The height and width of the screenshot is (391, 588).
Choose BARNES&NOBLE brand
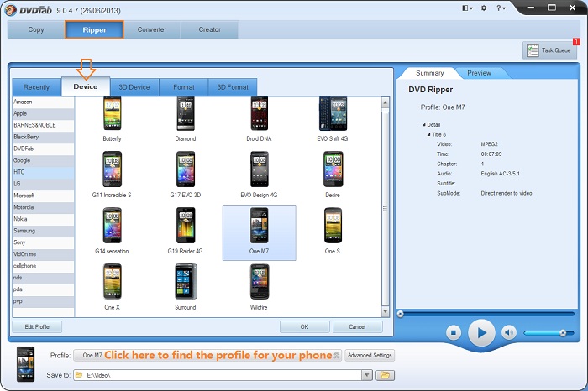43,125
